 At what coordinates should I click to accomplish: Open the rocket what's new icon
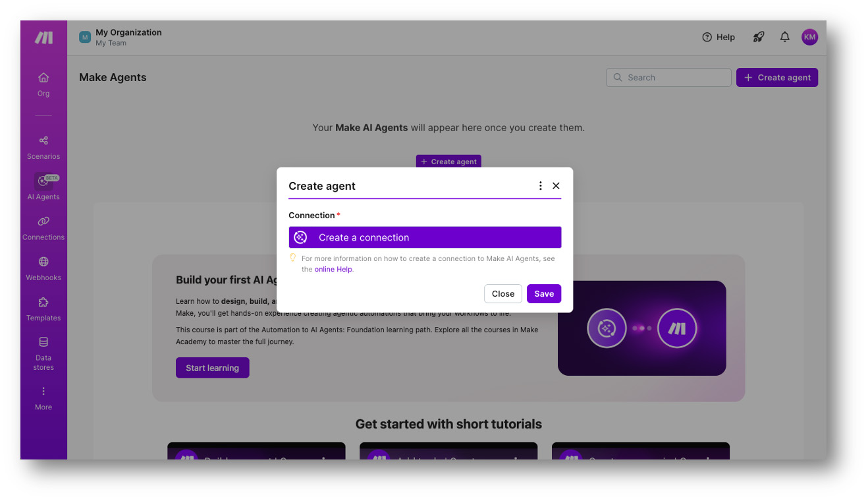click(759, 37)
